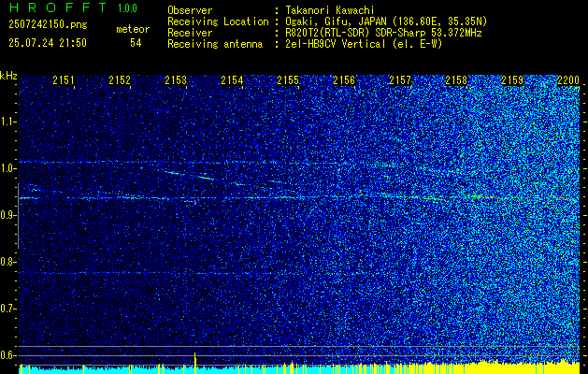
Task: Click the 0.8 kHz axis label
Action: (8, 262)
